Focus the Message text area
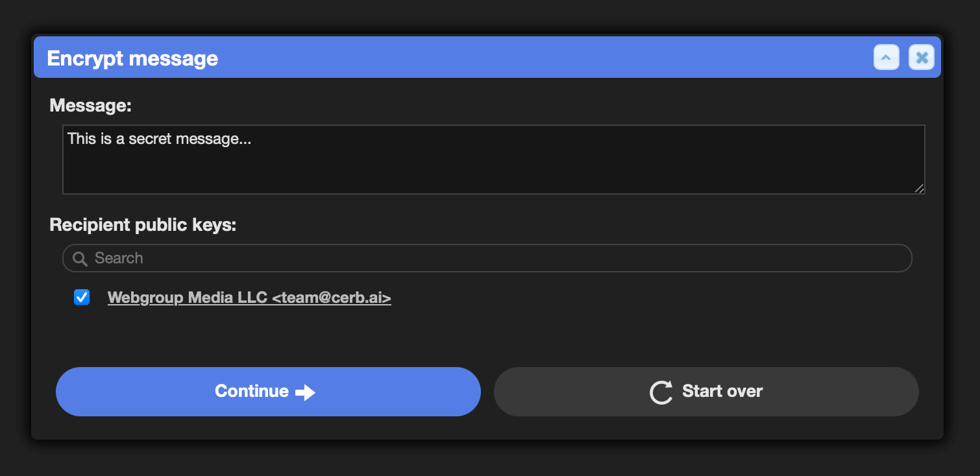 click(494, 160)
